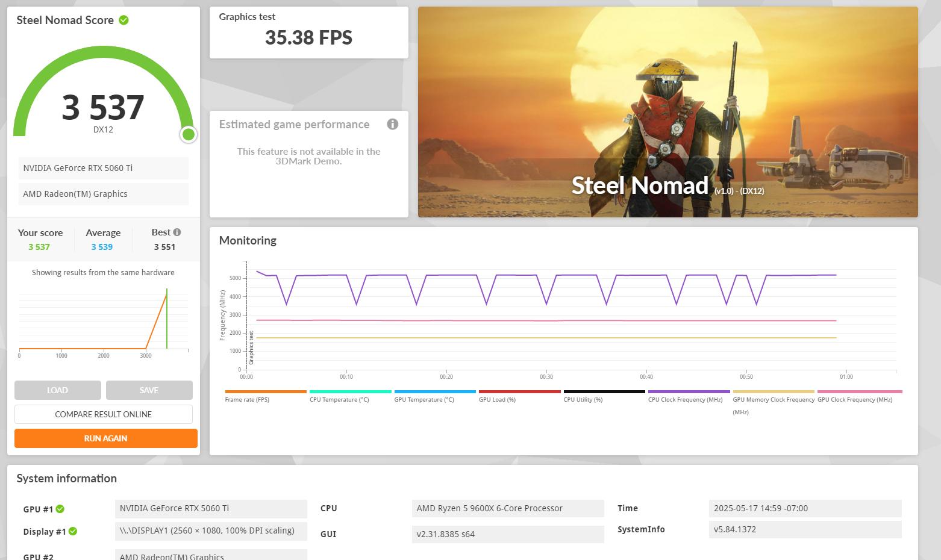Click the pink GPU Clock Frequency legend swatch

859,392
